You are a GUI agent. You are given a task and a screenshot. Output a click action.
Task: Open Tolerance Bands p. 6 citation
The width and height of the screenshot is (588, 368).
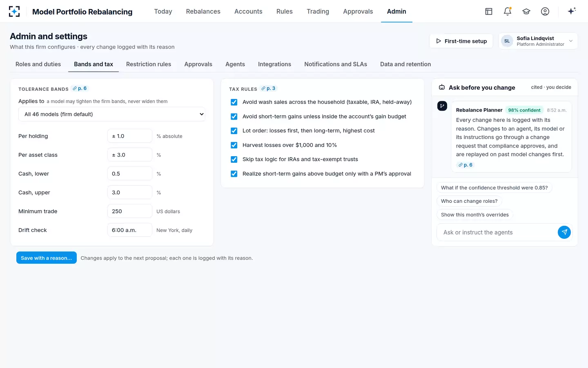[80, 88]
